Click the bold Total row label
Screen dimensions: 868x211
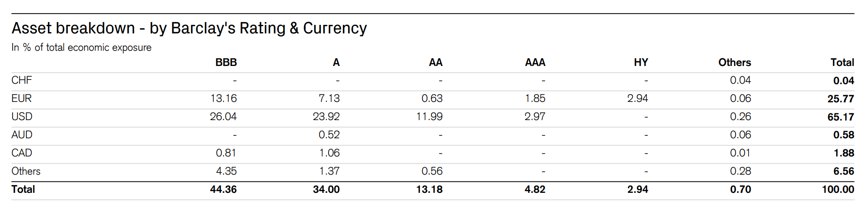23,189
